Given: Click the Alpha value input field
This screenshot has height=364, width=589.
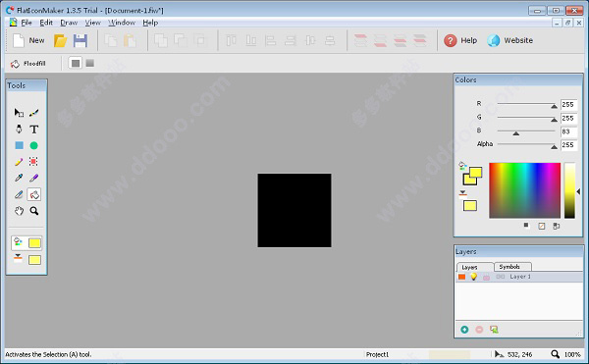Looking at the screenshot, I should (x=568, y=145).
